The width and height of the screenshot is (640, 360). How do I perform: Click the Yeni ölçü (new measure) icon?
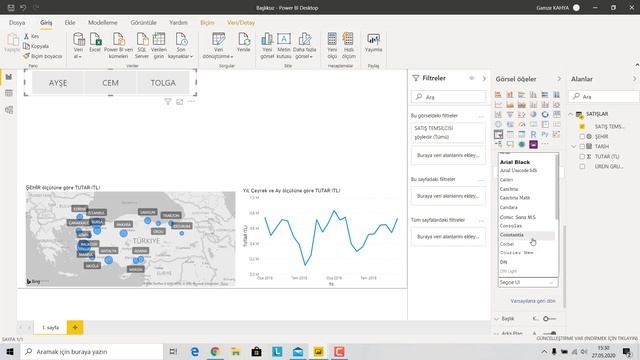pos(332,40)
